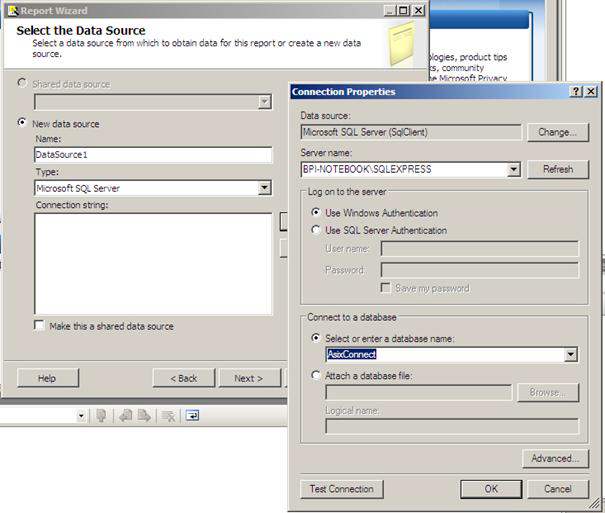The height and width of the screenshot is (513, 605).
Task: Click the Logical name input field
Action: pyautogui.click(x=452, y=426)
